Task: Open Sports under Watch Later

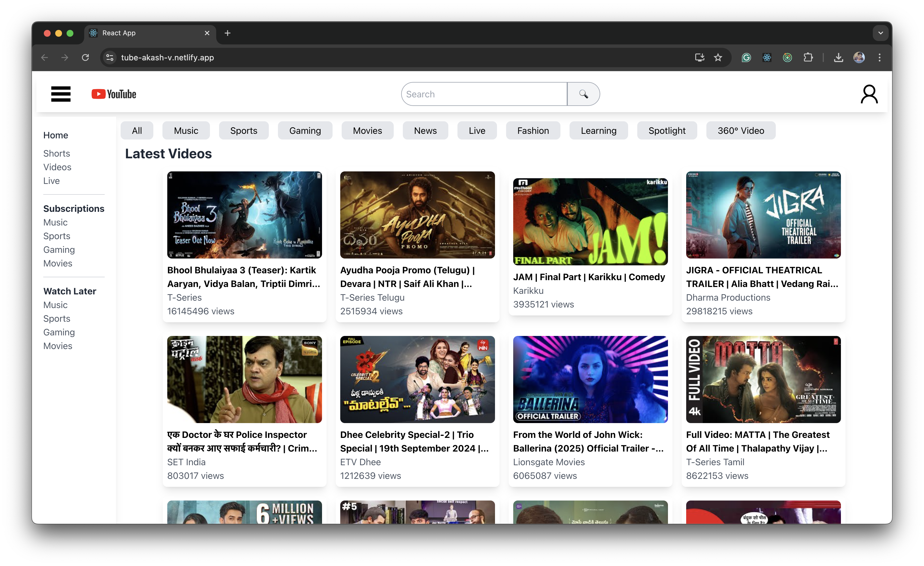Action: point(57,319)
